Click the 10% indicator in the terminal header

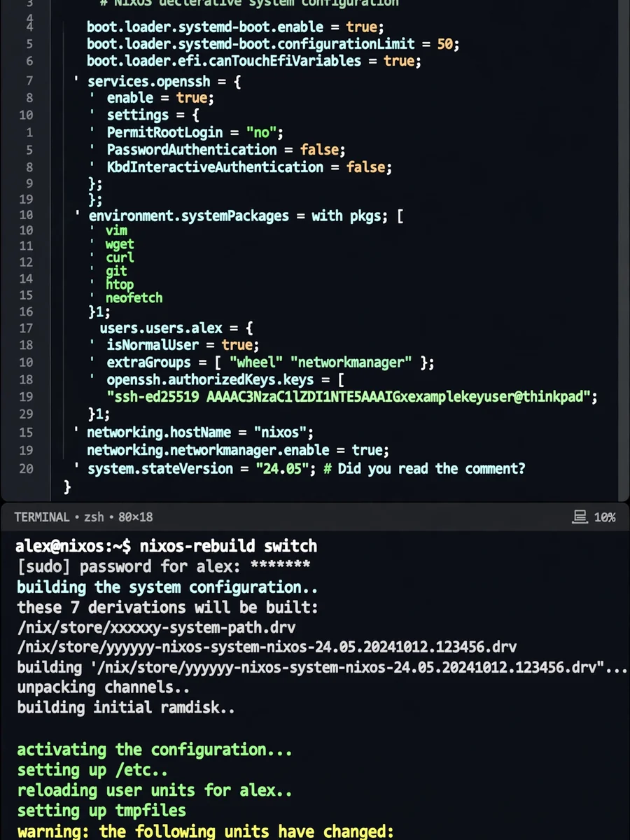tap(604, 517)
